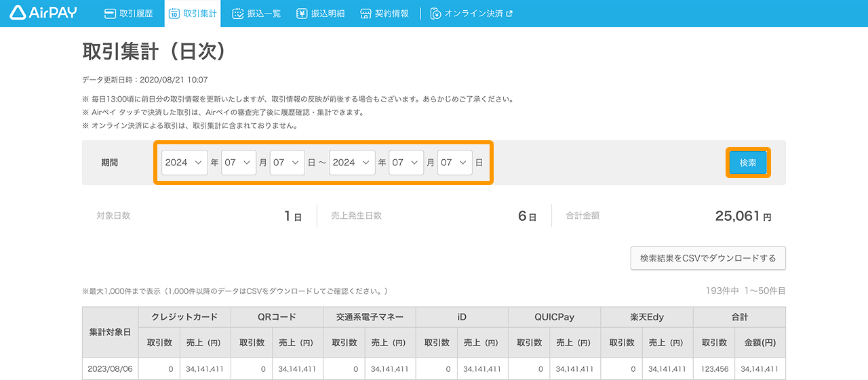868x380 pixels.
Task: Click the 193件中 1〜50件目 count text
Action: [745, 291]
